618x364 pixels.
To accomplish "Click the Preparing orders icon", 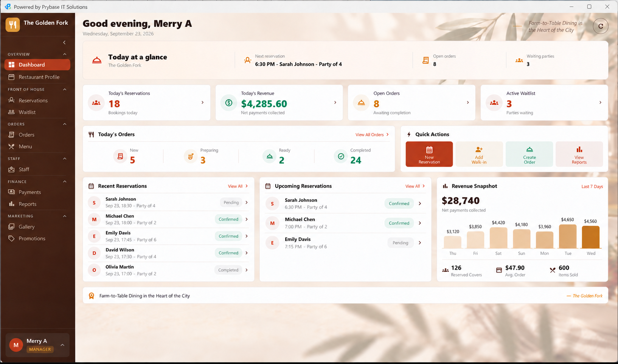I will click(x=191, y=156).
